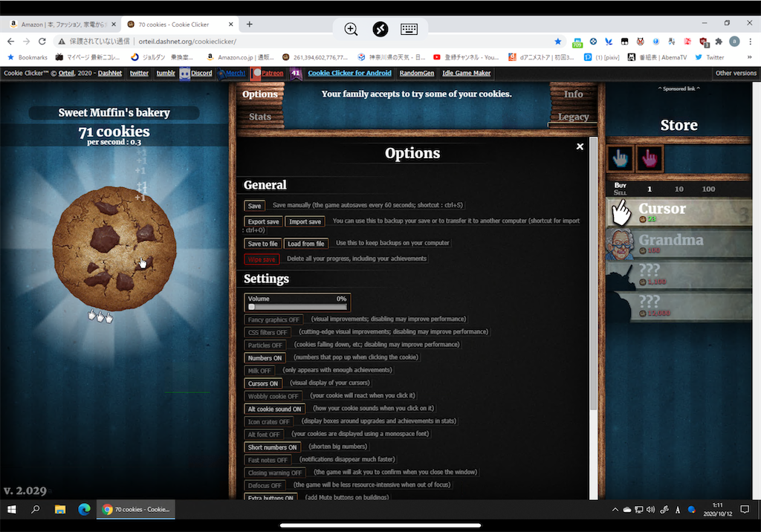Viewport: 761px width, 532px height.
Task: Click the bookmark star in address bar
Action: pos(557,42)
